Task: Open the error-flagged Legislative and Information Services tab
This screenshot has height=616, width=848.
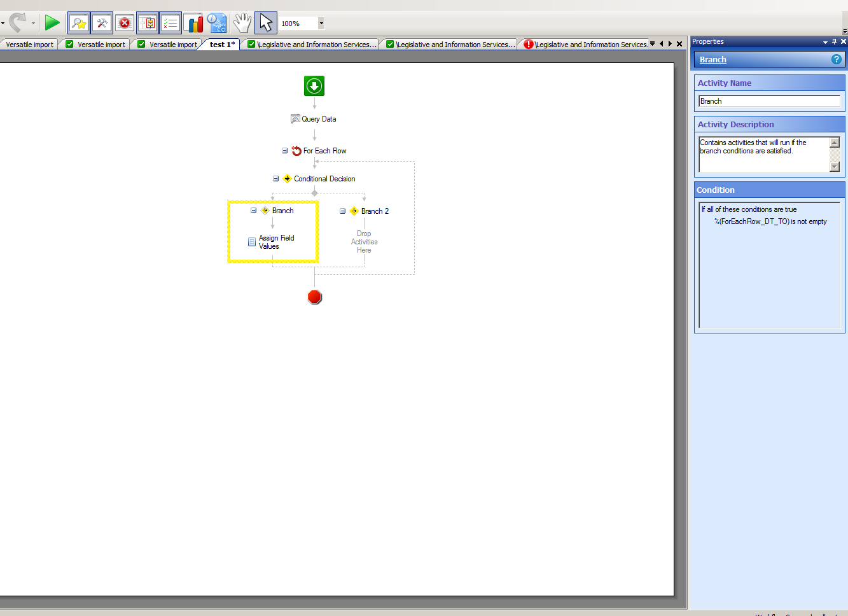Action: (x=585, y=45)
